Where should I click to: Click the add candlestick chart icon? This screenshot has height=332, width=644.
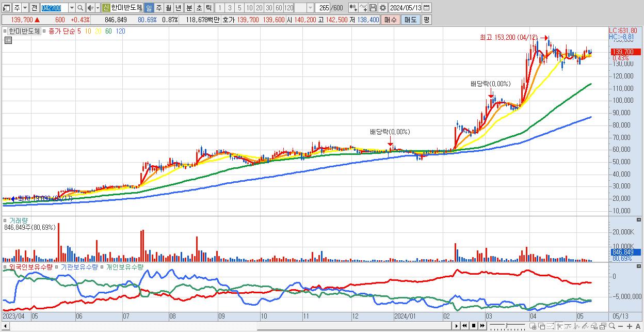tap(353, 8)
